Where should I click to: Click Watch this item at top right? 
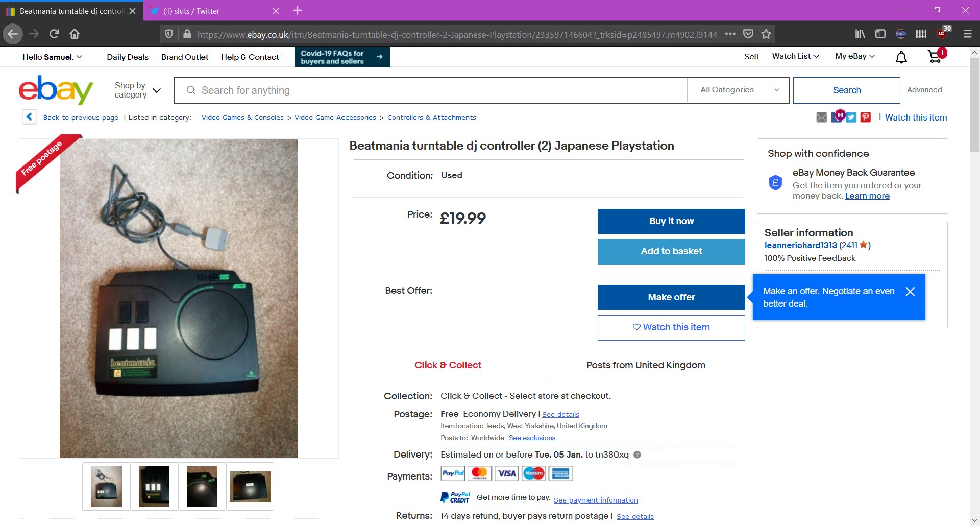click(916, 117)
